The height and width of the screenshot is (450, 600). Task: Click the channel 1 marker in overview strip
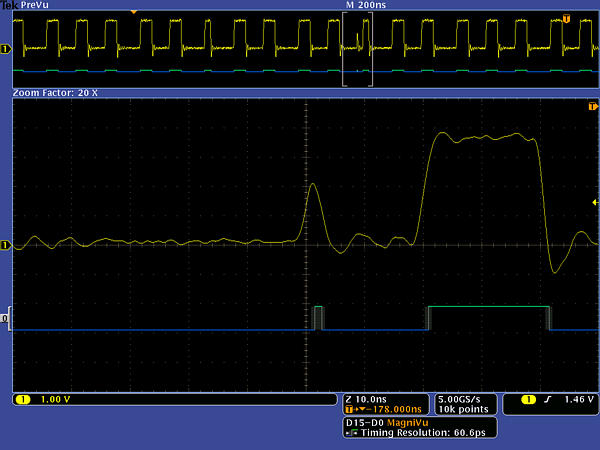(6, 48)
